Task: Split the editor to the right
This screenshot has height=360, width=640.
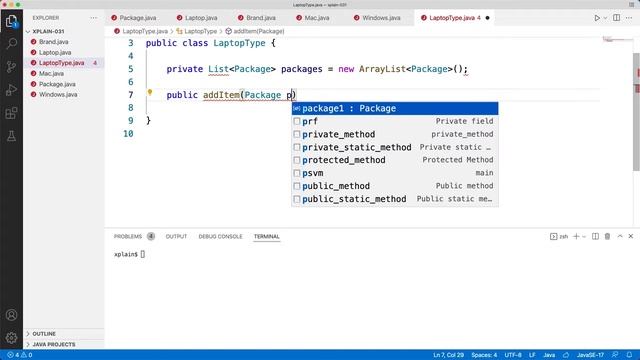Action: [x=616, y=18]
